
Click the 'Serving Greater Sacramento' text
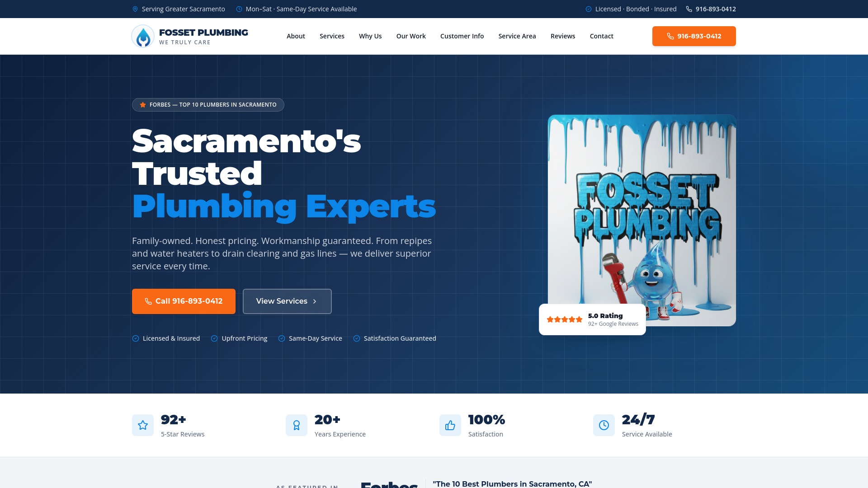pos(183,9)
